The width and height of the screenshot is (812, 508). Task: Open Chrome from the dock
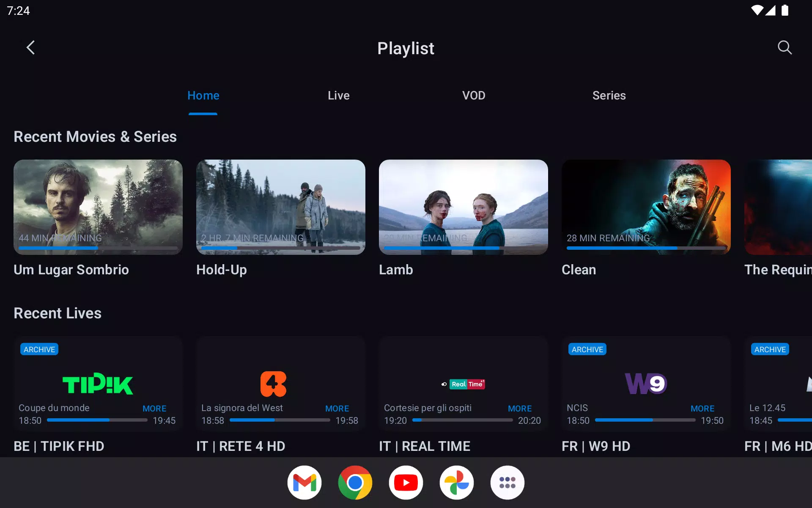coord(355,483)
